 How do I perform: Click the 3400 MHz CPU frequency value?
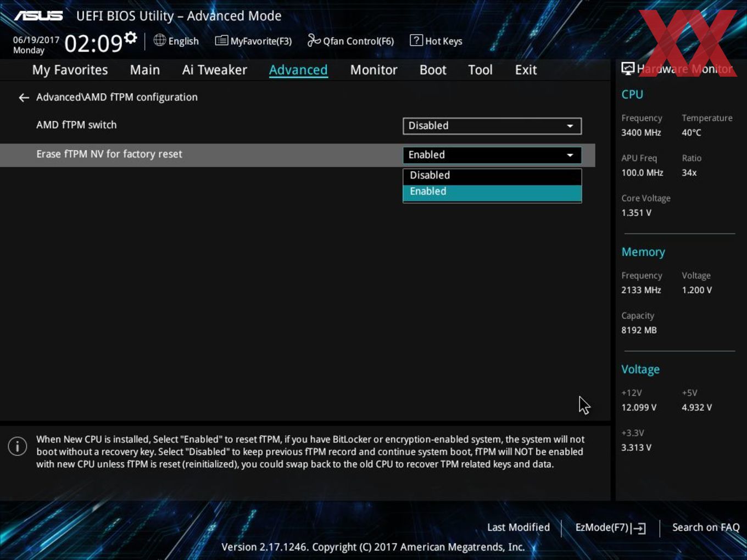point(641,133)
